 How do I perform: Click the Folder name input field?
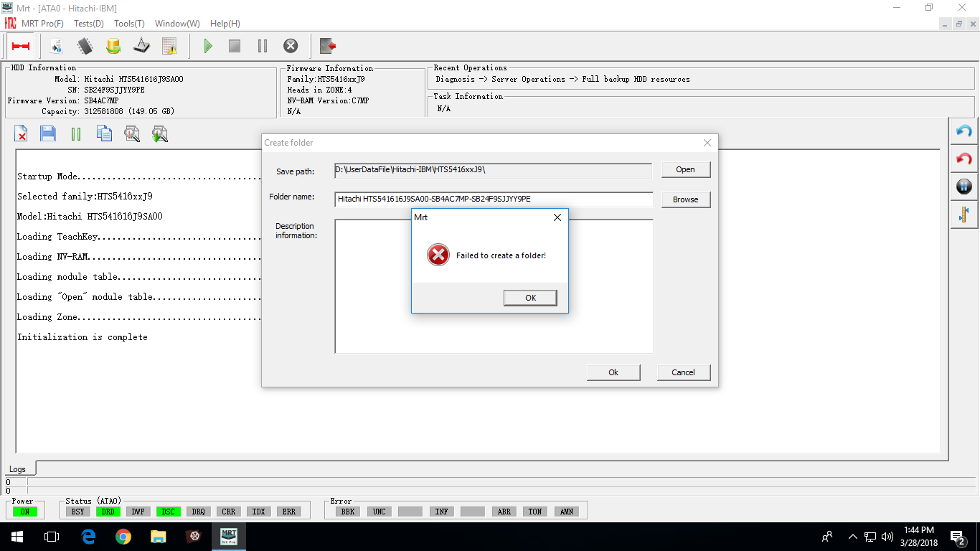point(494,199)
